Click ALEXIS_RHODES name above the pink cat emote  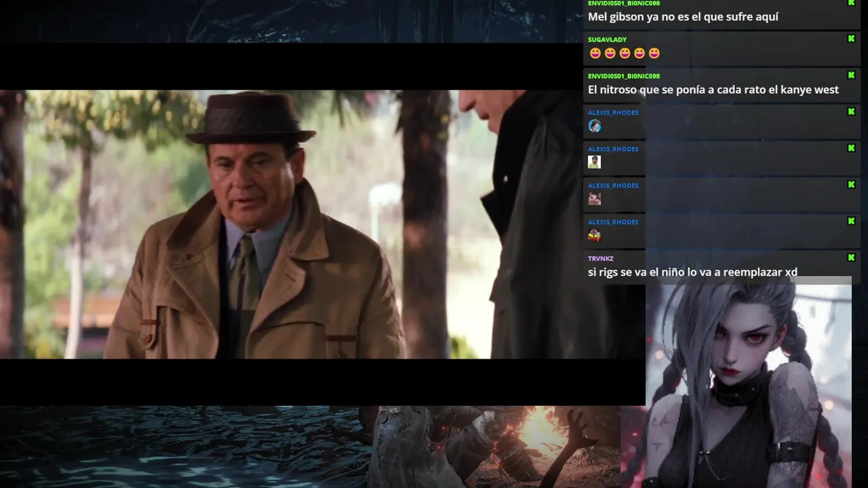[613, 186]
